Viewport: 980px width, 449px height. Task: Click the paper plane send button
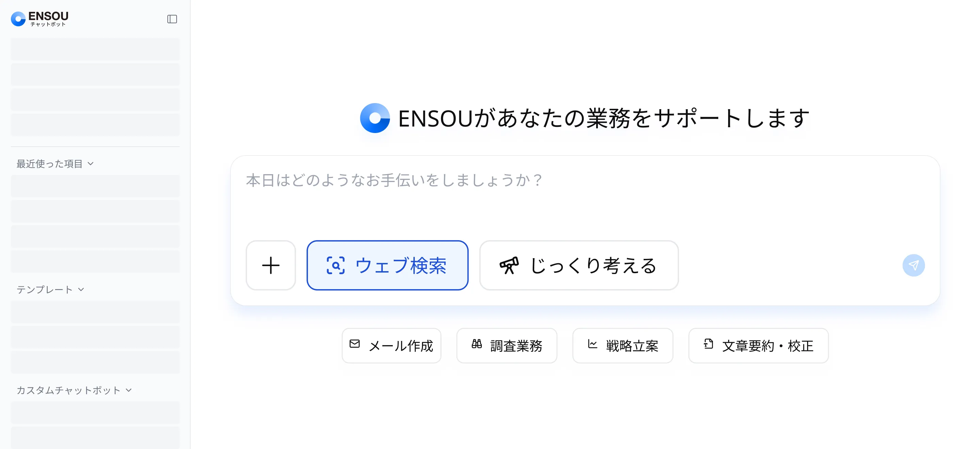913,265
